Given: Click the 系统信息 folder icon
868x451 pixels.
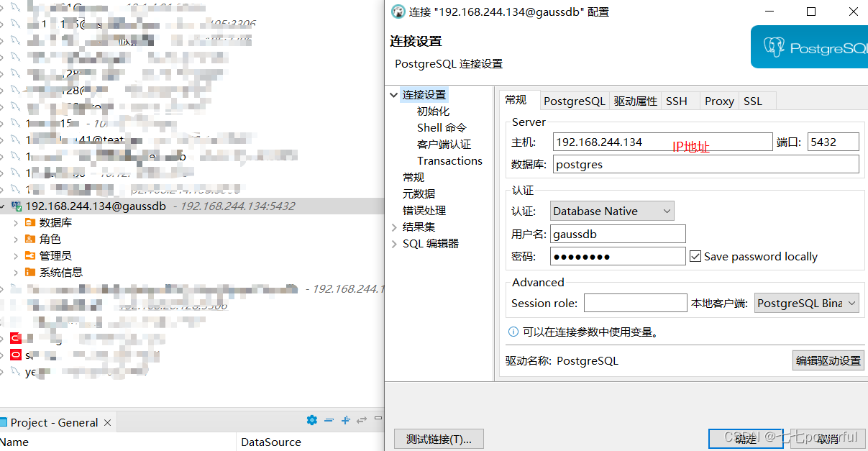Looking at the screenshot, I should (30, 273).
